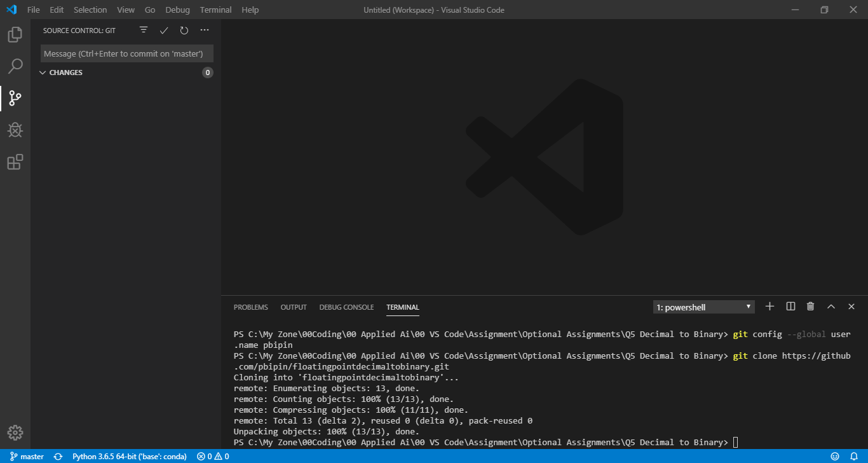868x463 pixels.
Task: Switch to the OUTPUT tab
Action: click(293, 307)
